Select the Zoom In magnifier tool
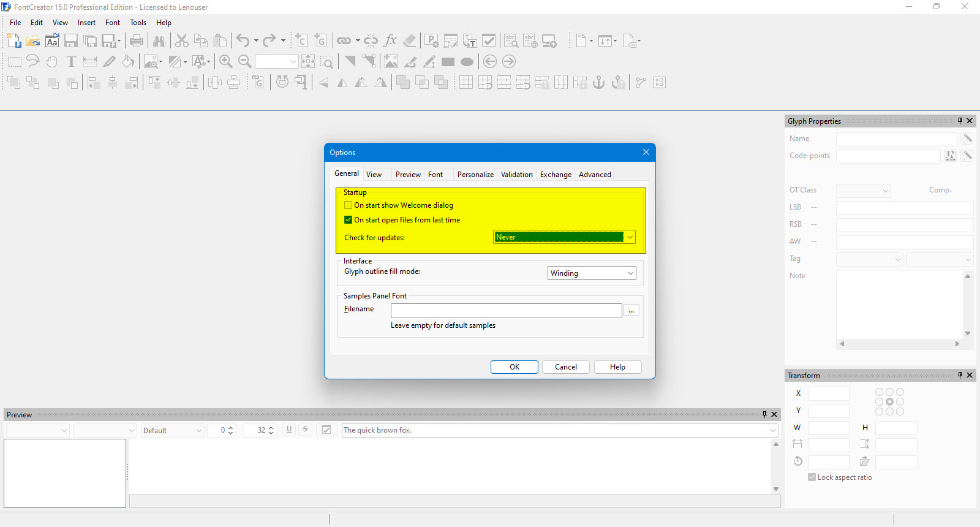Image resolution: width=980 pixels, height=527 pixels. tap(225, 61)
